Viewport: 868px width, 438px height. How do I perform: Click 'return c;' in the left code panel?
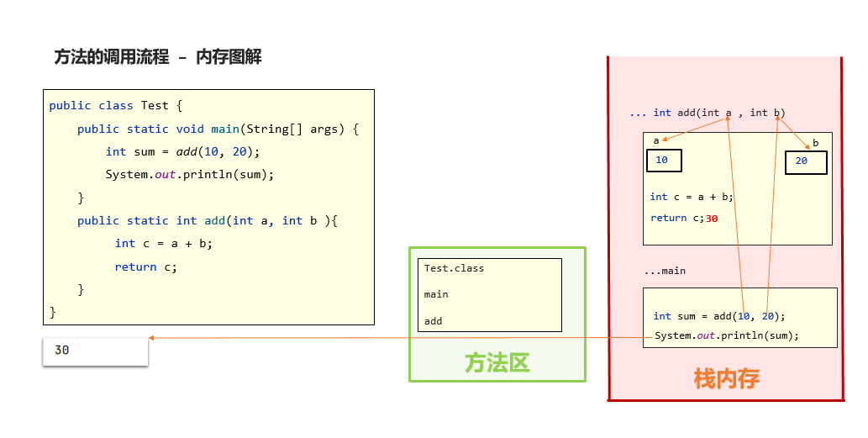[x=146, y=267]
